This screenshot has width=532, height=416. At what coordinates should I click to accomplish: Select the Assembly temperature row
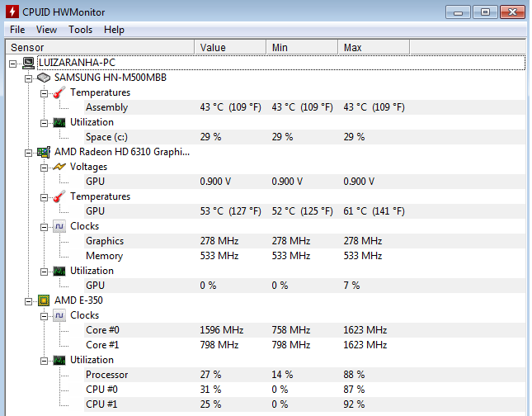point(304,107)
